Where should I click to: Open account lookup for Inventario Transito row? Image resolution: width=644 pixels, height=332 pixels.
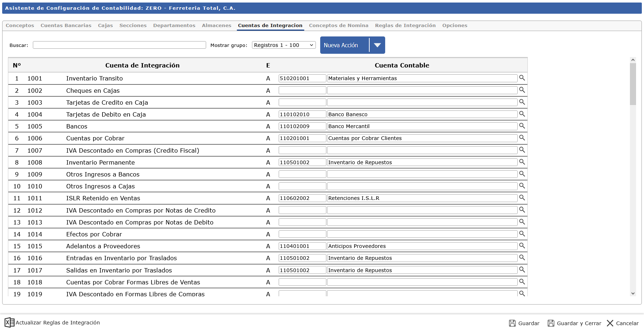[x=522, y=78]
